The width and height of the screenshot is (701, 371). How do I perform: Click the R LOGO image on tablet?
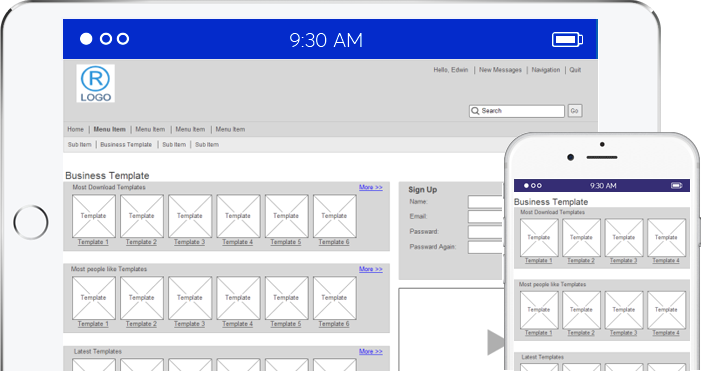tap(95, 84)
